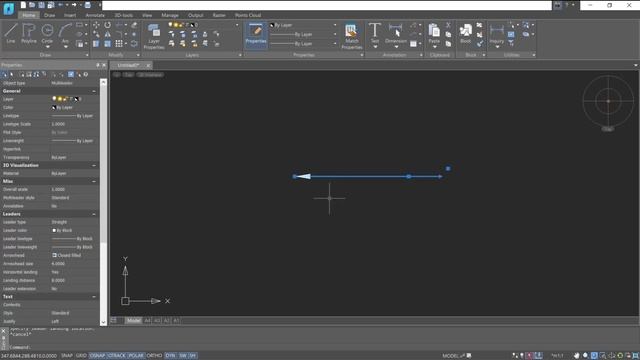Open the layer selection dropdown in ribbon
The width and height of the screenshot is (640, 360).
coord(237,25)
